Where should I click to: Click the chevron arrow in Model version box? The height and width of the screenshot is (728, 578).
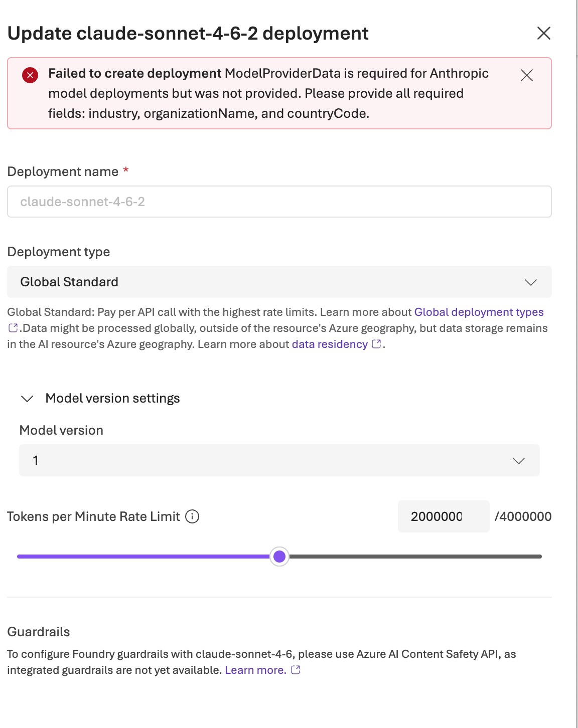pyautogui.click(x=519, y=460)
